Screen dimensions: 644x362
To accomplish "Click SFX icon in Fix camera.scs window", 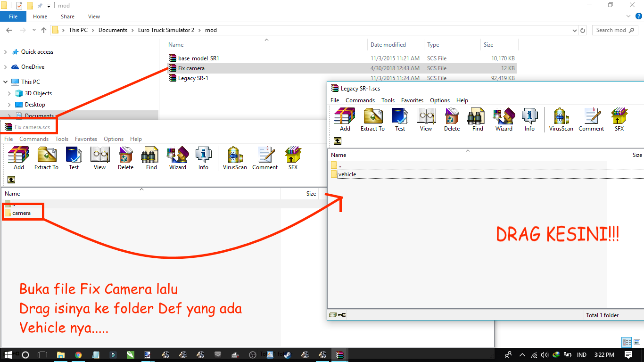I will [293, 158].
